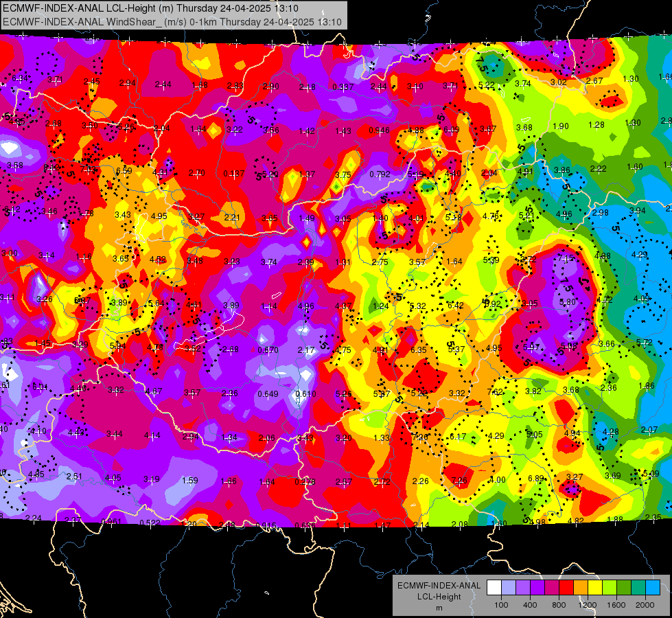Click the legend tick label 2000
This screenshot has width=672, height=618.
tap(645, 605)
